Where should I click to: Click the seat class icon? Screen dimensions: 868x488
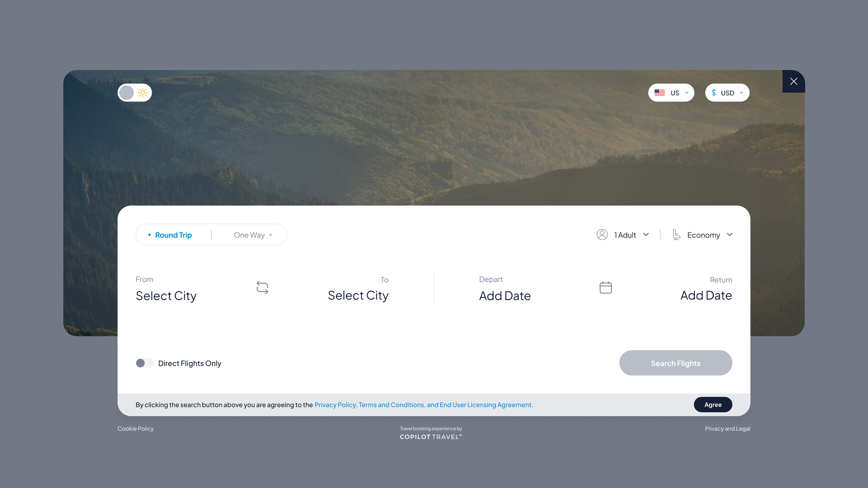click(676, 235)
